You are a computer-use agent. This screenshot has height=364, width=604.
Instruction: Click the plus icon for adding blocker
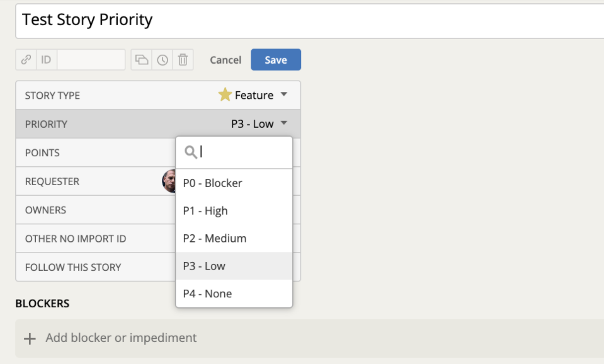tap(30, 339)
